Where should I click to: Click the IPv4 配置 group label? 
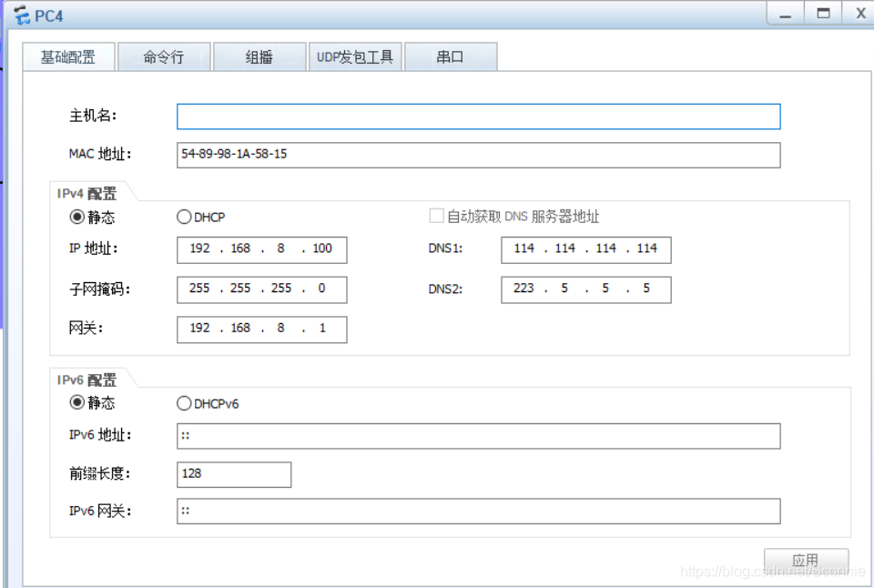tap(87, 193)
